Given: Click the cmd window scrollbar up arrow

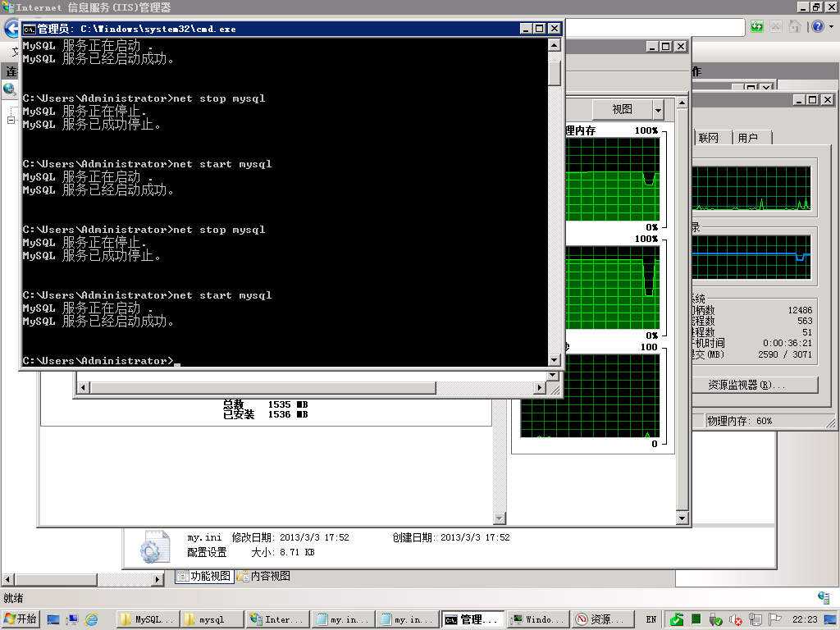Looking at the screenshot, I should tap(555, 46).
